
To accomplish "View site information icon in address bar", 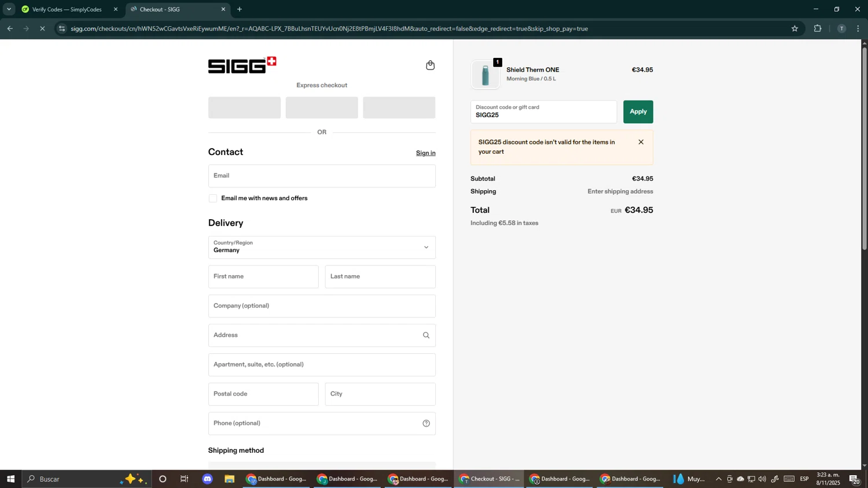I will (62, 28).
